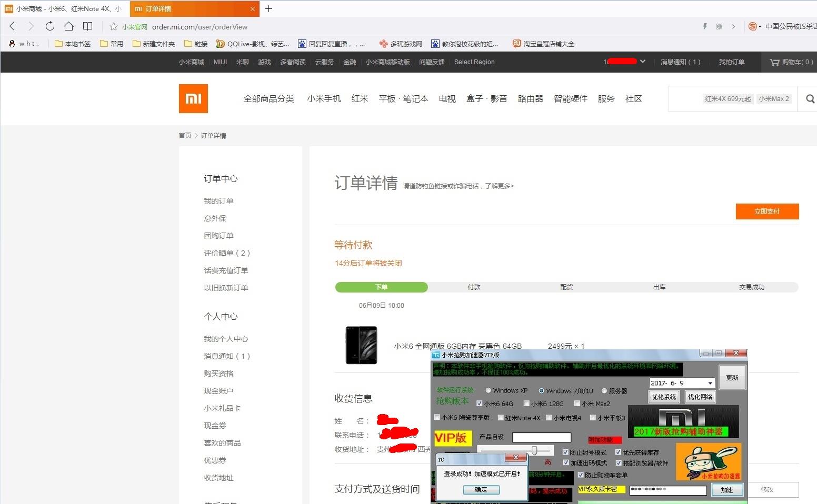The height and width of the screenshot is (504, 817).
Task: Open the 本地书签 bookmarks folder
Action: [x=72, y=44]
